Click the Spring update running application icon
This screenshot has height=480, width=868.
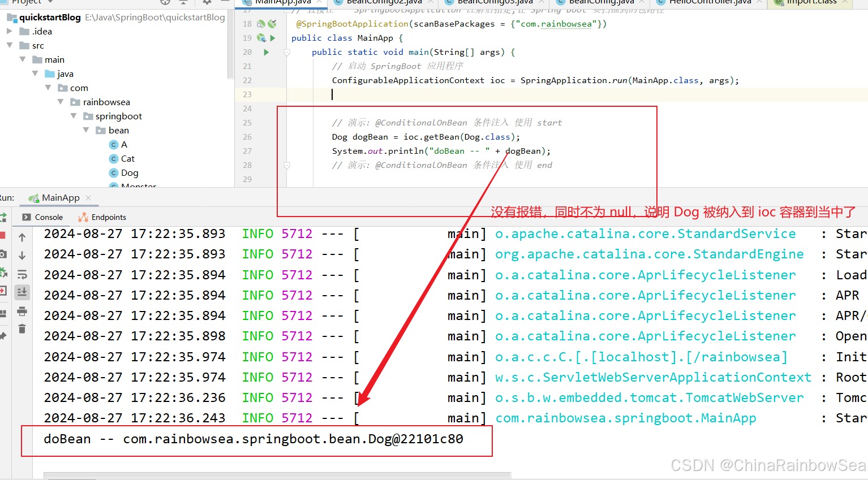3,273
